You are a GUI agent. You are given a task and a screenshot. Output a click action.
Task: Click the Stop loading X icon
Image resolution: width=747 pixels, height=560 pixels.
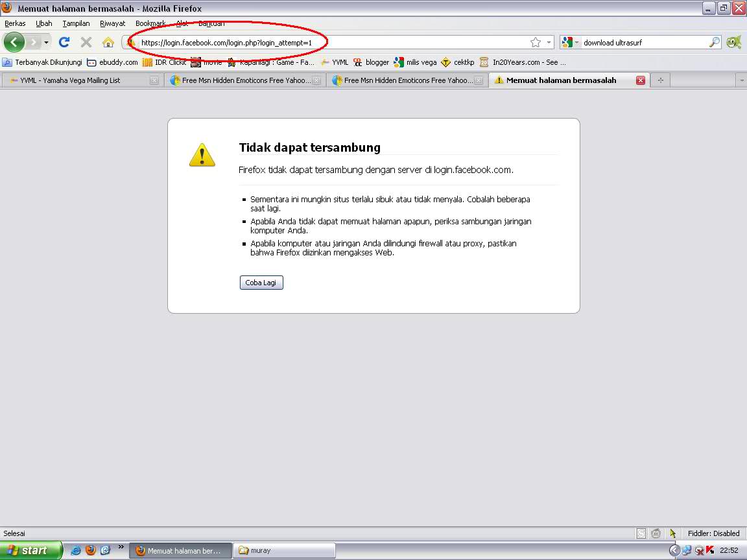86,42
